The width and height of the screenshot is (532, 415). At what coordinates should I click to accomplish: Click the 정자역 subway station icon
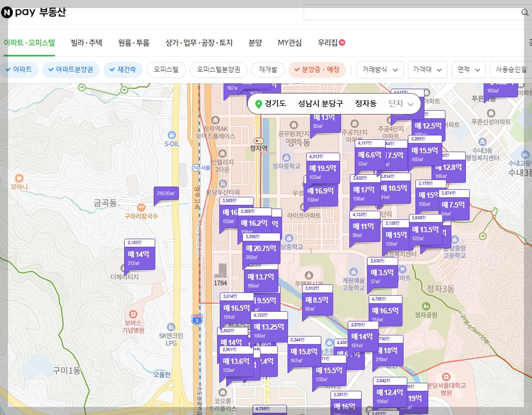click(258, 141)
